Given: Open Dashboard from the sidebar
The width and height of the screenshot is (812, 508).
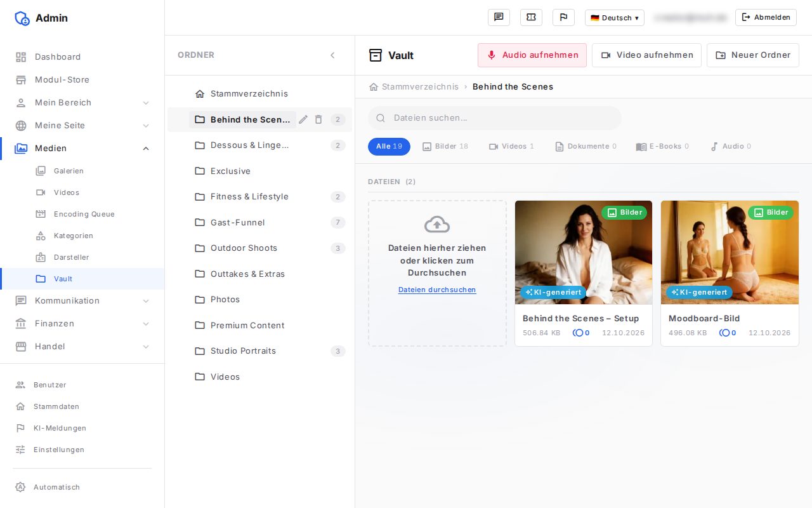Looking at the screenshot, I should pos(82,57).
